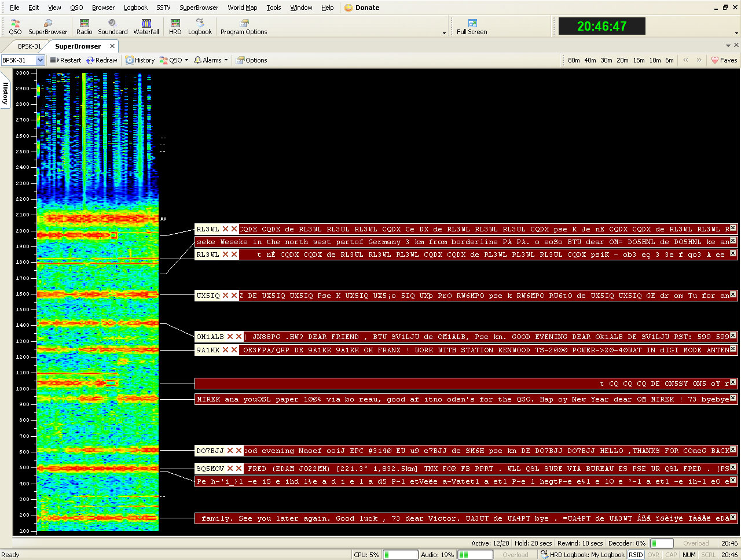
Task: Toggle the vertical History side panel
Action: pos(6,93)
